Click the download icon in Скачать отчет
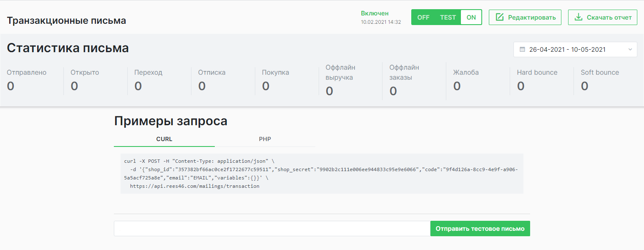Image resolution: width=644 pixels, height=250 pixels. (579, 17)
